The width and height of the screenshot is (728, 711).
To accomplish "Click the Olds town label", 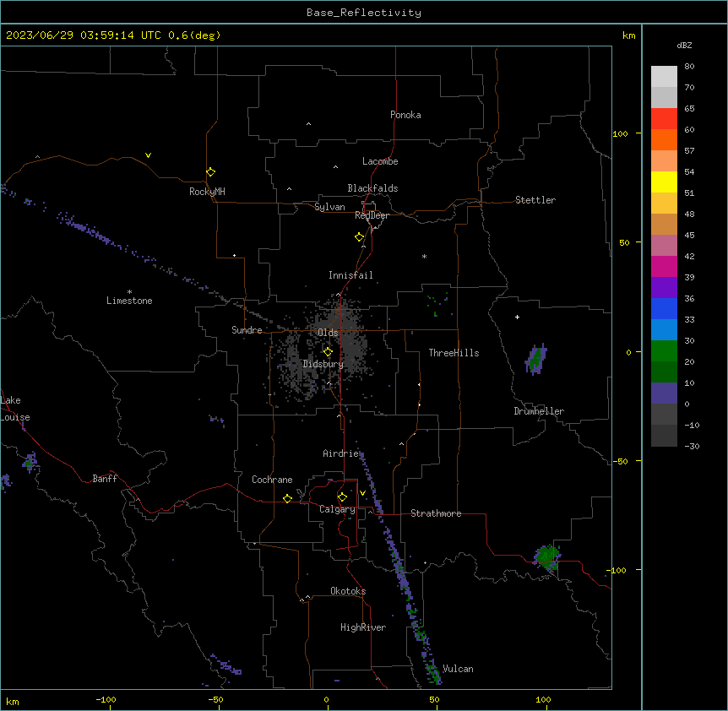I will 328,333.
